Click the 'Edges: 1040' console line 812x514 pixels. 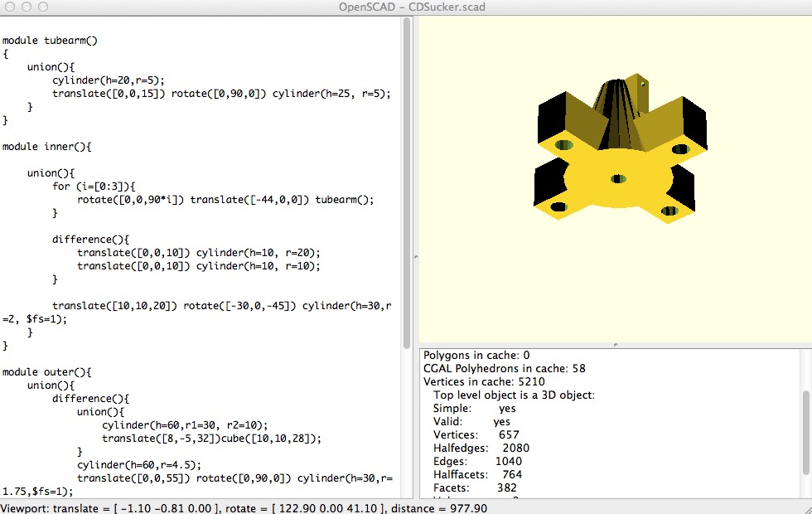[477, 461]
